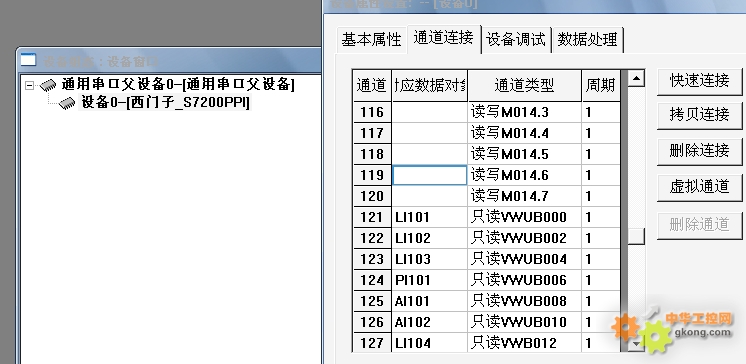Select 通用串口父设备0-[通用串口父设备] tree item
This screenshot has width=746, height=364.
178,85
